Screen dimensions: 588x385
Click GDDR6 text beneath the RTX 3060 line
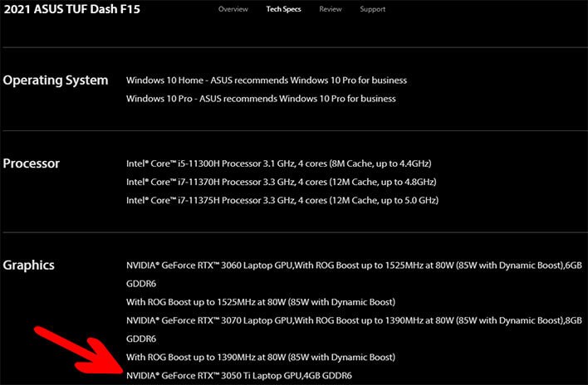click(x=143, y=283)
